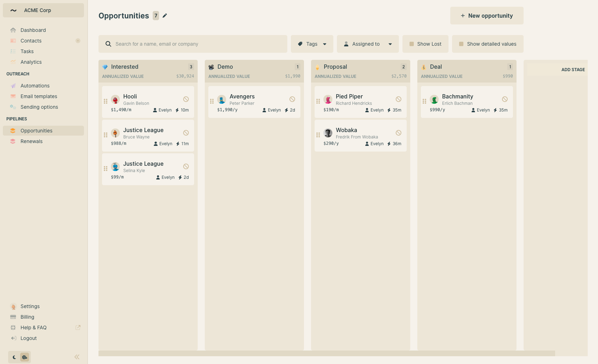Screen dimensions: 598x364
Task: Click the camera icon of the Demo stage
Action: tap(211, 67)
